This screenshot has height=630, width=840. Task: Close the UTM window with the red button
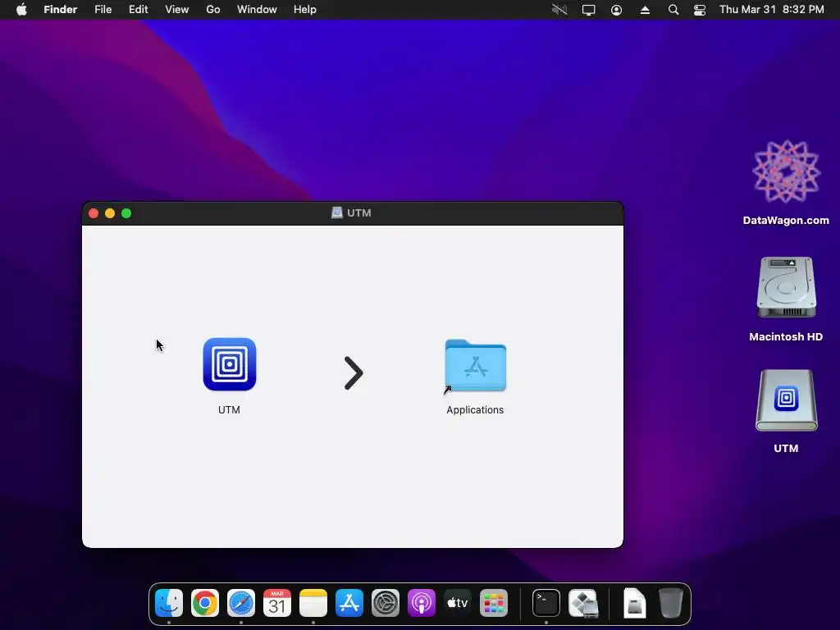pyautogui.click(x=94, y=213)
